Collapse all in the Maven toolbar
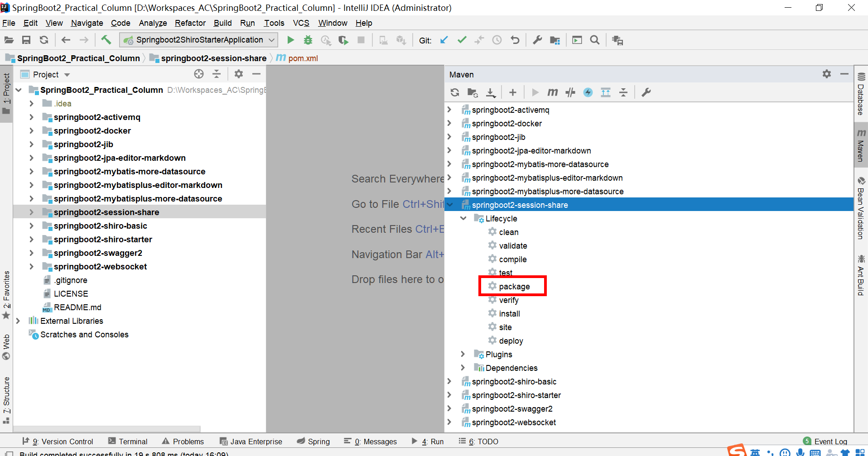The width and height of the screenshot is (868, 456). coord(623,92)
